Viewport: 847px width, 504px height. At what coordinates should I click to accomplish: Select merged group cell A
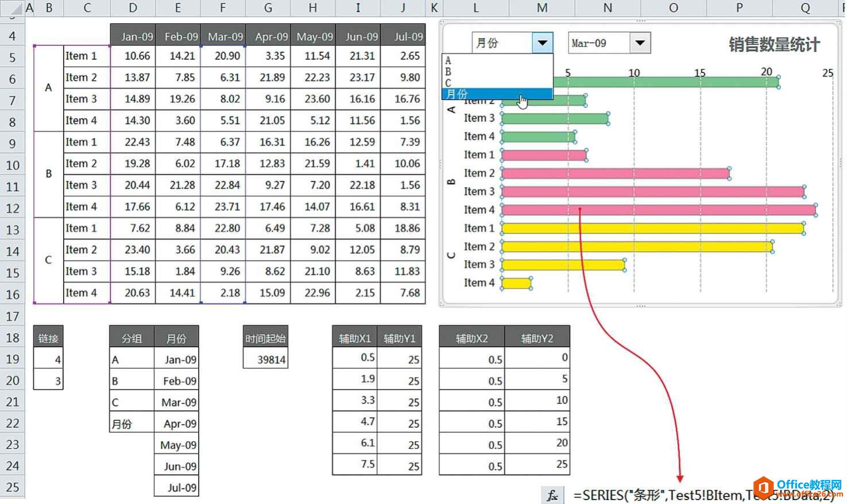49,88
